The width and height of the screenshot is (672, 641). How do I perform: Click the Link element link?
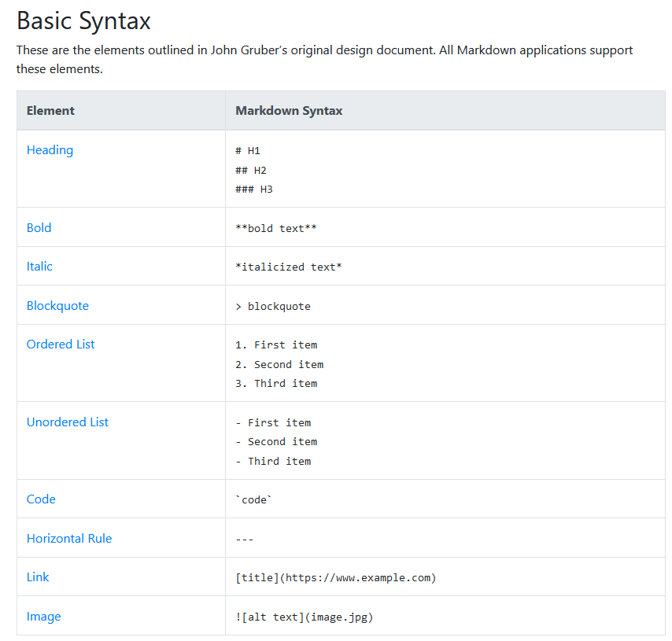coord(38,577)
